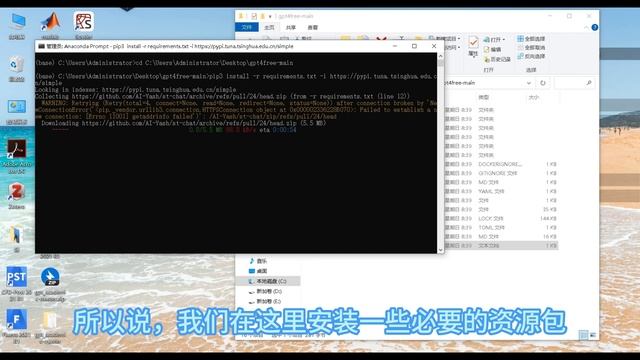This screenshot has width=640, height=360.
Task: Open the Zotero desktop shortcut
Action: 16,196
